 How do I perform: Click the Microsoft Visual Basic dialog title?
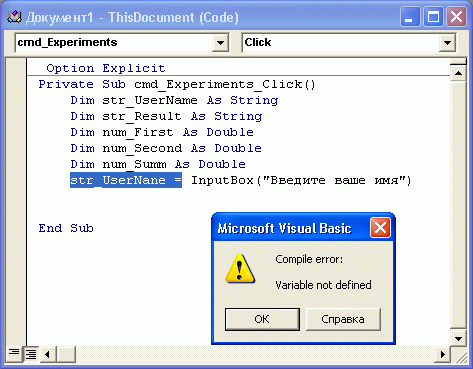(x=284, y=229)
